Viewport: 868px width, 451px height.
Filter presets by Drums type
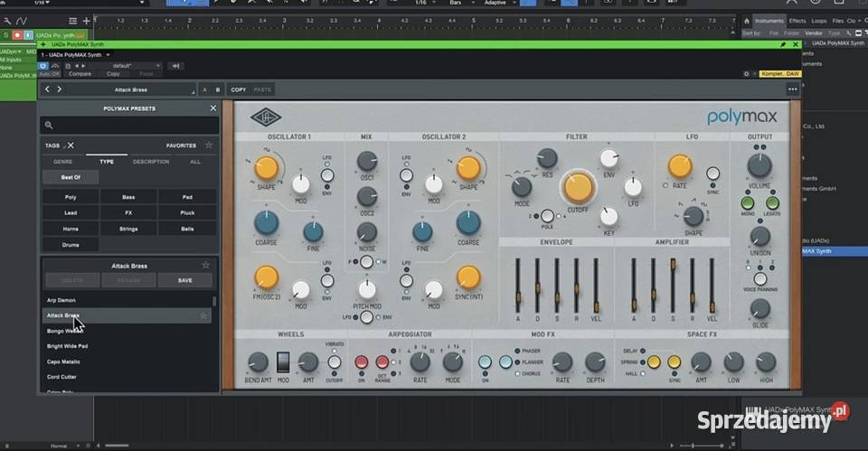tap(71, 245)
